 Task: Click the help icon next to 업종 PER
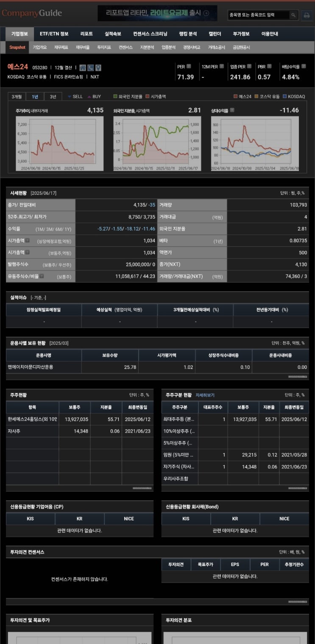pos(249,66)
